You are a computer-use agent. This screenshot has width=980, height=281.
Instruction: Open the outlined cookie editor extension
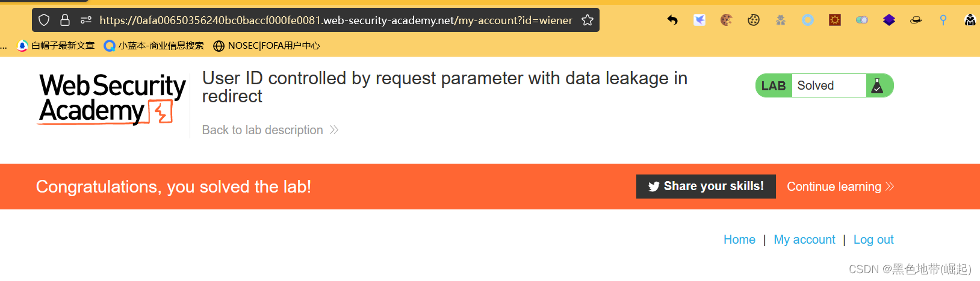(754, 20)
